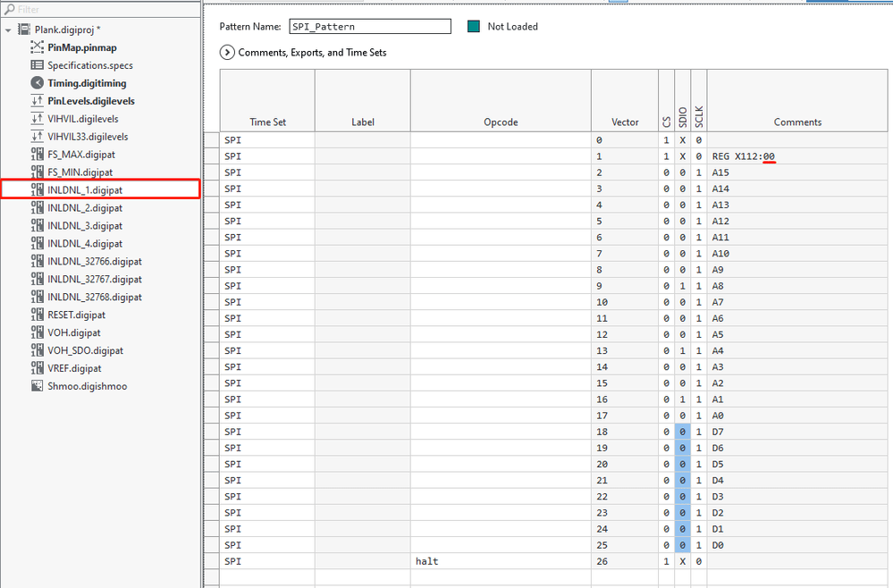Click the Vector column header
This screenshot has height=588, width=893.
coord(625,101)
